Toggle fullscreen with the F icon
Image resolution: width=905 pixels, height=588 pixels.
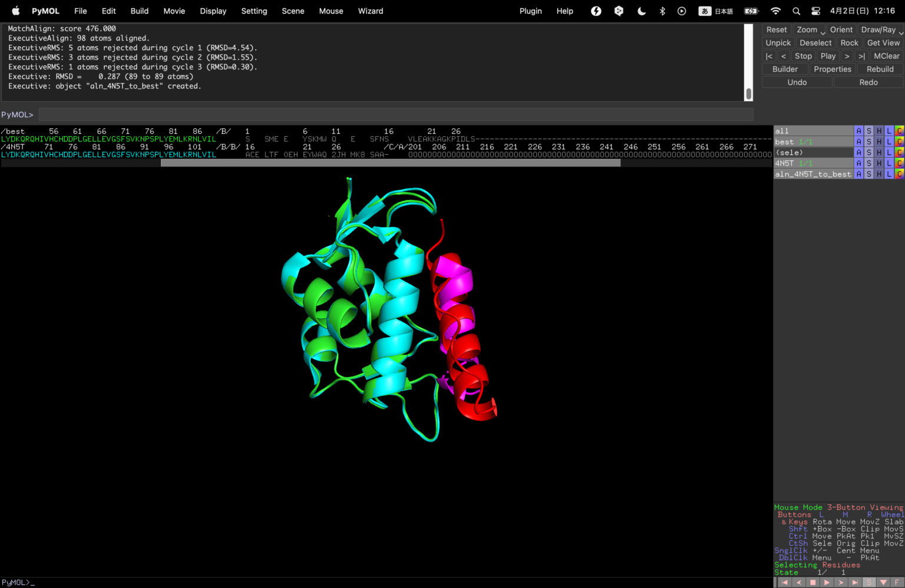[897, 582]
